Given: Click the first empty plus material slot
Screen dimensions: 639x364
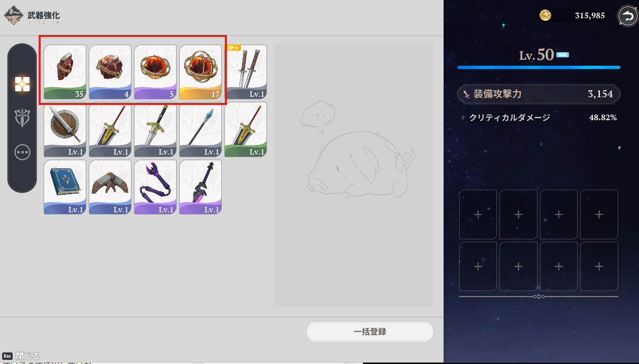Looking at the screenshot, I should [x=478, y=214].
